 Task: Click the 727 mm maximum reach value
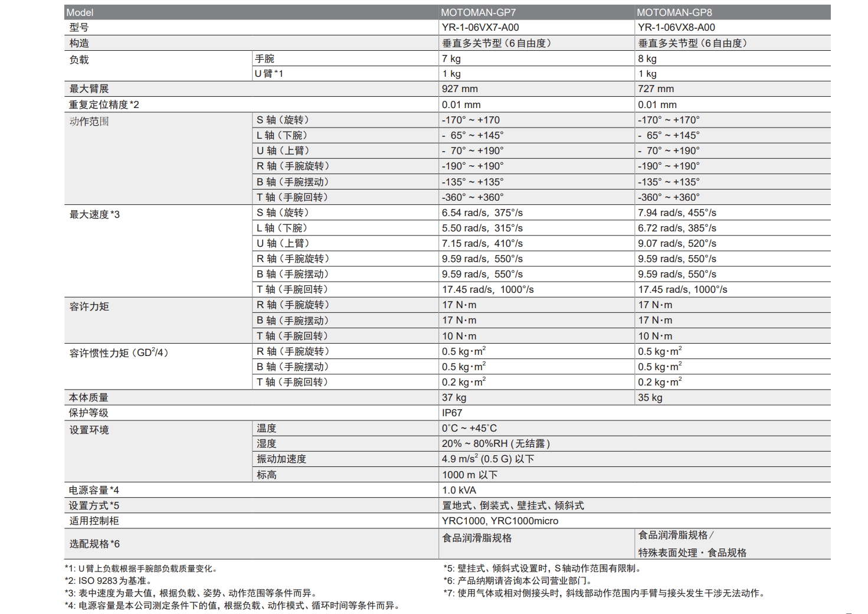tap(656, 89)
